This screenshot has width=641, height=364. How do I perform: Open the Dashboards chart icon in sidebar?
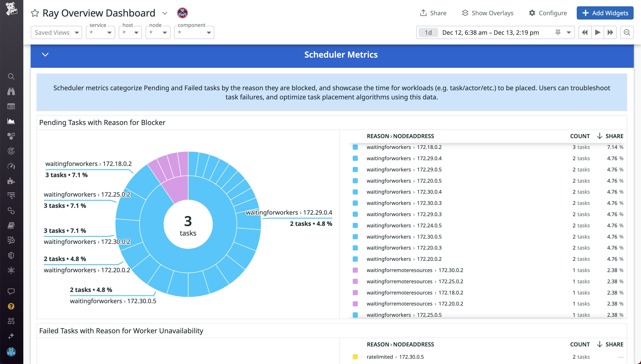coord(11,121)
